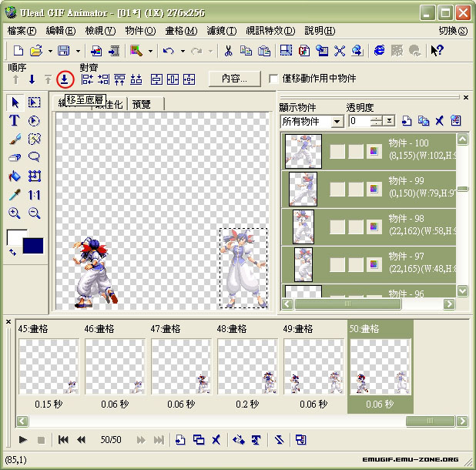Switch to the 預覽 preview tab

(146, 104)
